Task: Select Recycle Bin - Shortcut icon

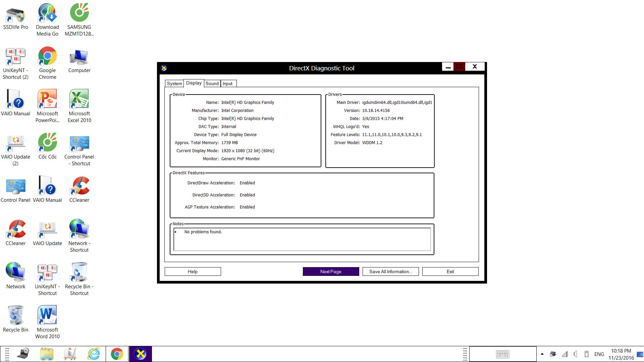Action: (x=79, y=279)
